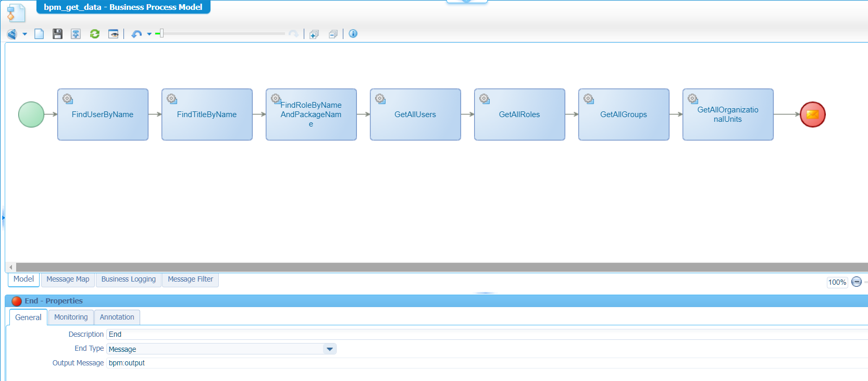Select the red message end event
The image size is (868, 381).
coord(813,115)
